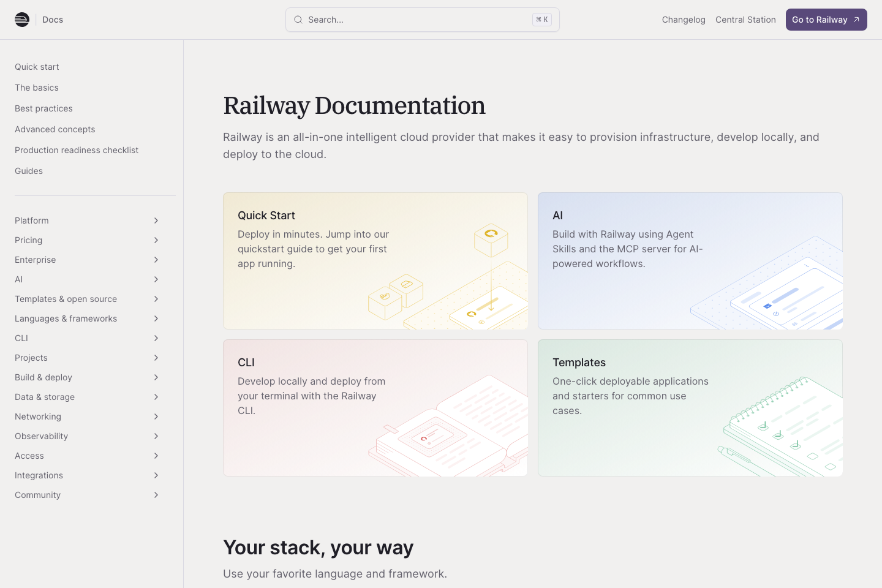Click the arrow icon inside Go to Railway button

pos(856,19)
